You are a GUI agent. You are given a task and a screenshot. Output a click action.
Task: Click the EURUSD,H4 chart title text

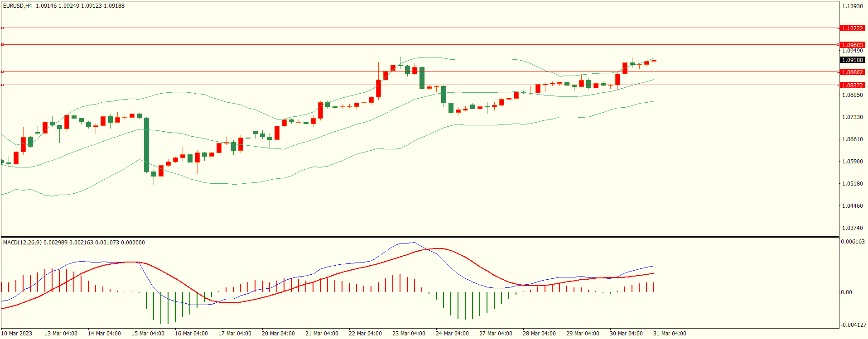[18, 6]
